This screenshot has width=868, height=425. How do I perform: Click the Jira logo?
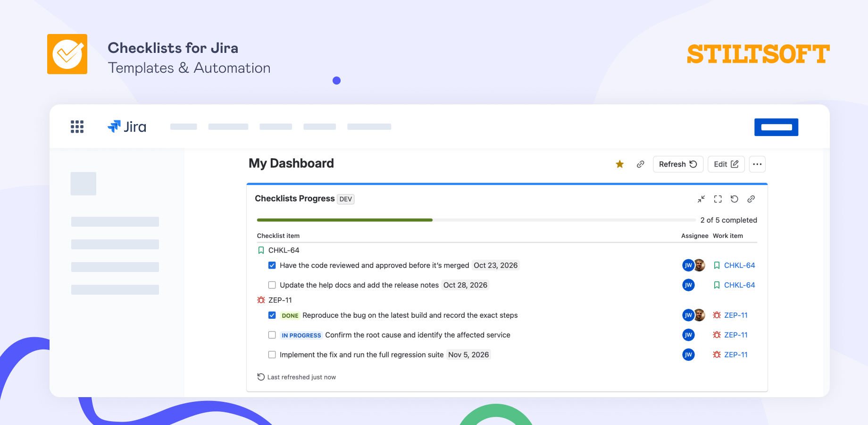[127, 127]
